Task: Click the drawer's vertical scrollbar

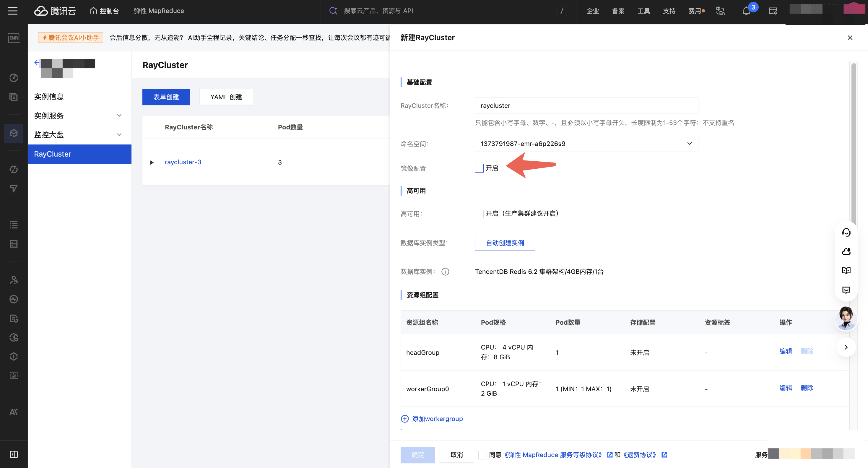Action: [854, 145]
